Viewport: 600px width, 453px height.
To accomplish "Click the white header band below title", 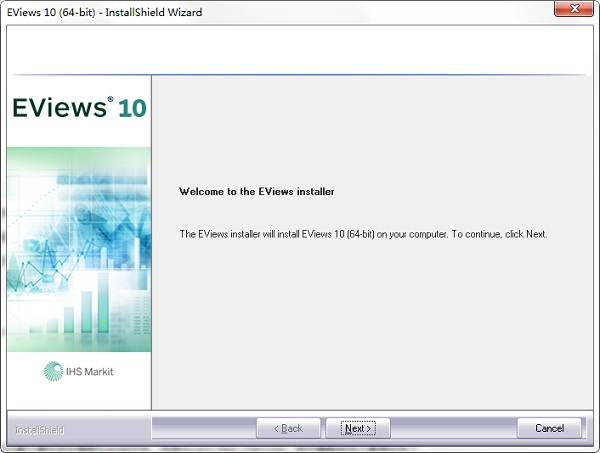I will click(300, 48).
